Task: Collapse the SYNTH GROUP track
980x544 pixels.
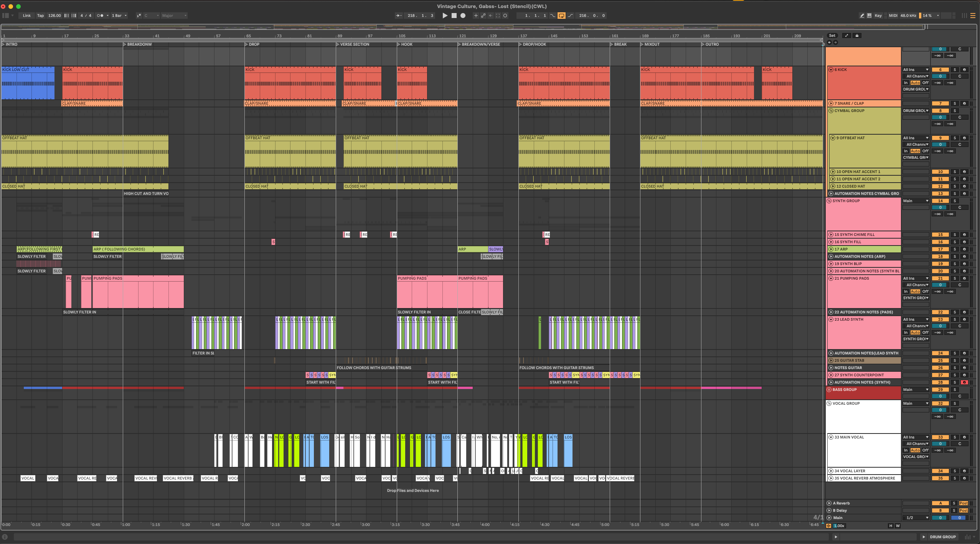Action: coord(829,201)
